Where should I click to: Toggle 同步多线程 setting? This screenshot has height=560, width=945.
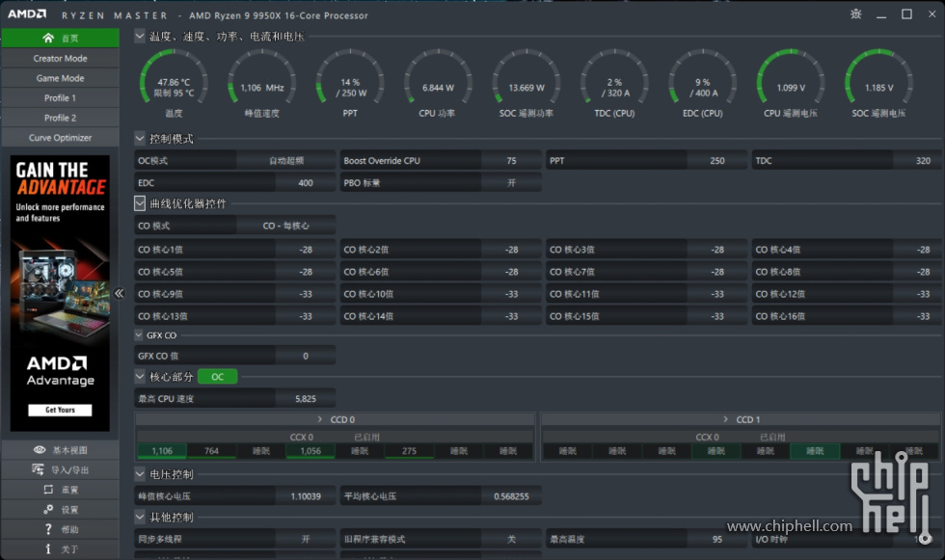tap(306, 539)
